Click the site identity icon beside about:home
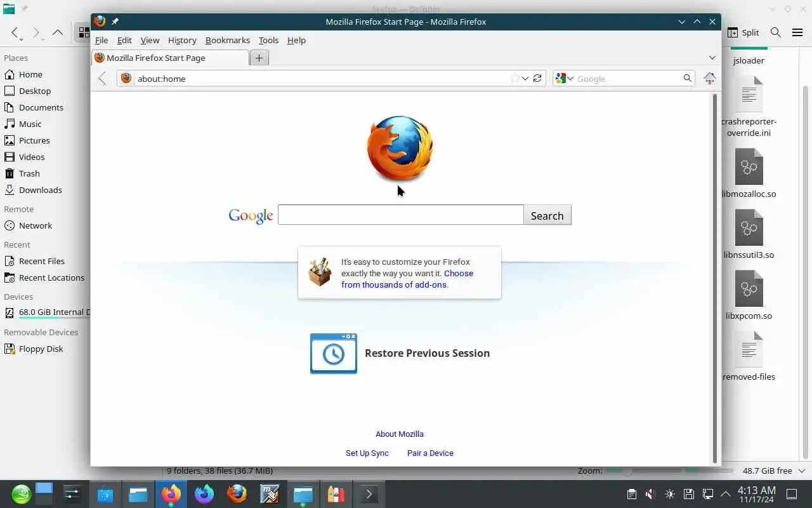The width and height of the screenshot is (812, 508). pyautogui.click(x=126, y=78)
